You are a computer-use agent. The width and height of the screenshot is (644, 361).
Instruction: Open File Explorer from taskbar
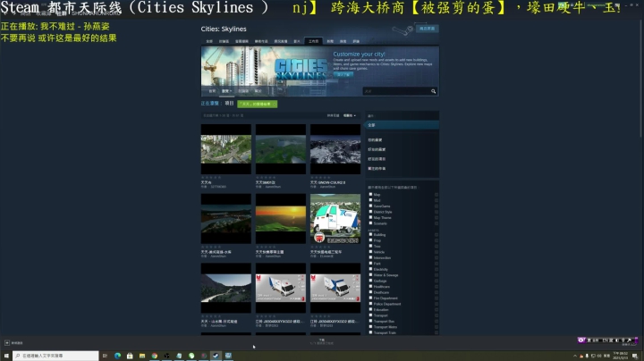tap(142, 356)
